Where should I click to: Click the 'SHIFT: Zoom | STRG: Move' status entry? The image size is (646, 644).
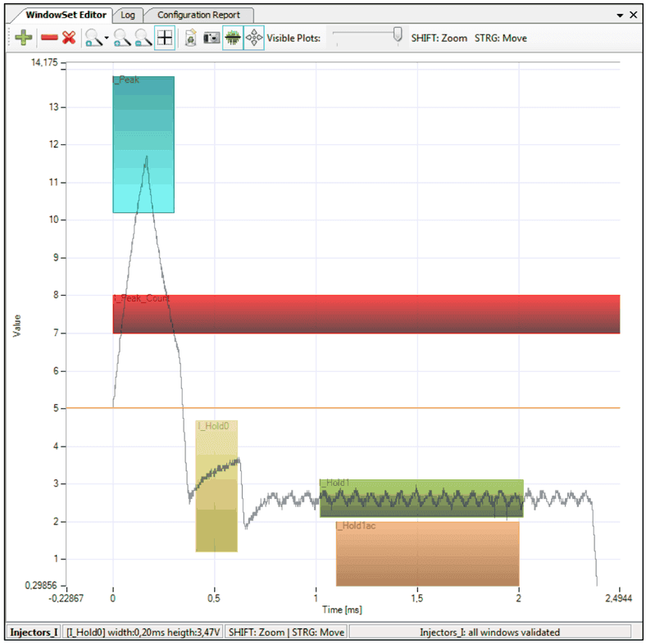286,632
